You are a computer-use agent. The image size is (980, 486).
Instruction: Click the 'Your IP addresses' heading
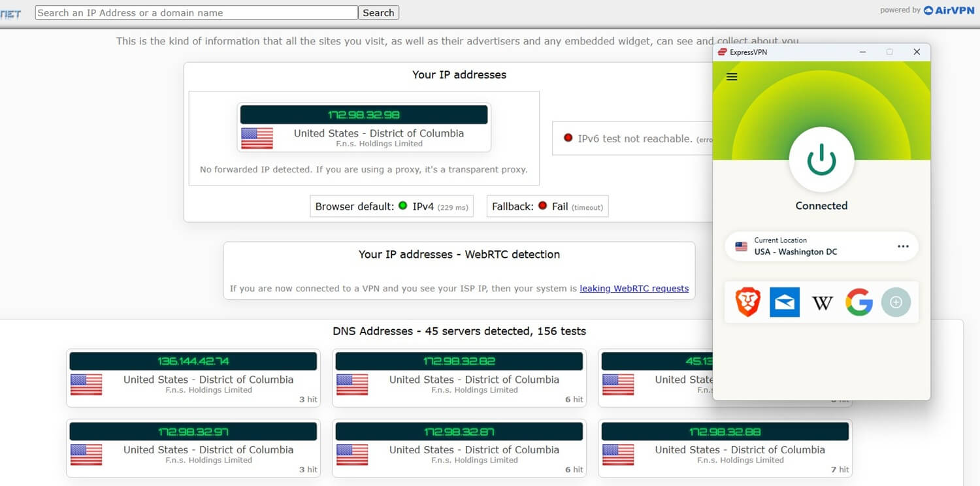tap(459, 74)
